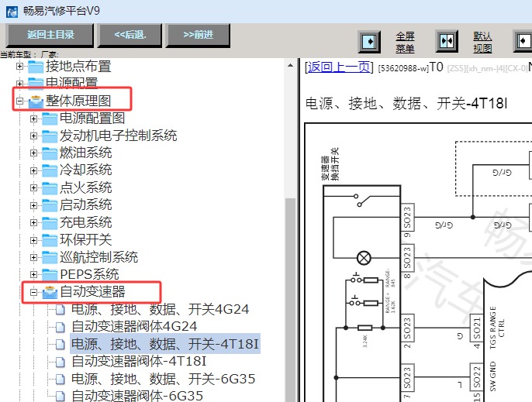Click the lamp symbol in the wiring diagram

coord(364,258)
